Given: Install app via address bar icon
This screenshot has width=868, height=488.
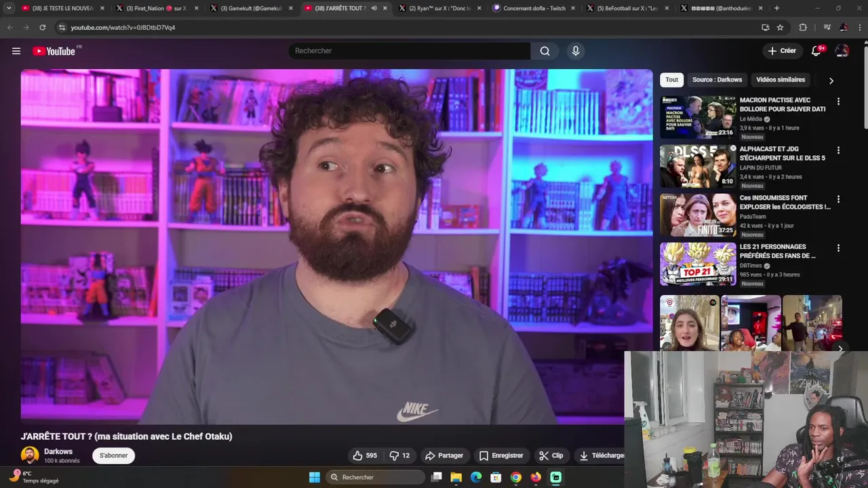Looking at the screenshot, I should coord(766,27).
